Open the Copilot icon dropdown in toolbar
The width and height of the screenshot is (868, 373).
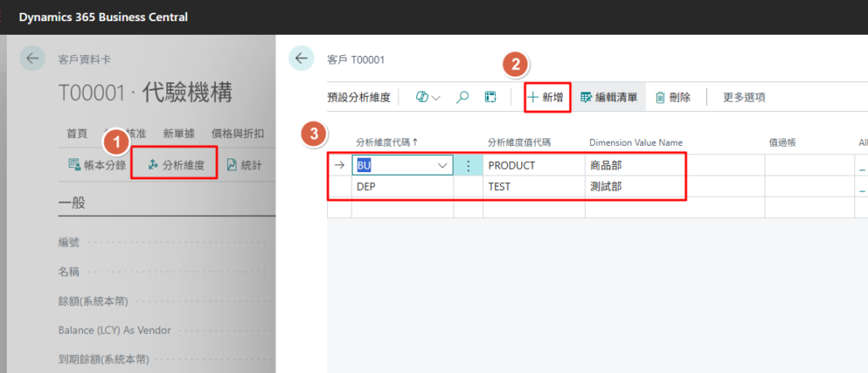427,97
